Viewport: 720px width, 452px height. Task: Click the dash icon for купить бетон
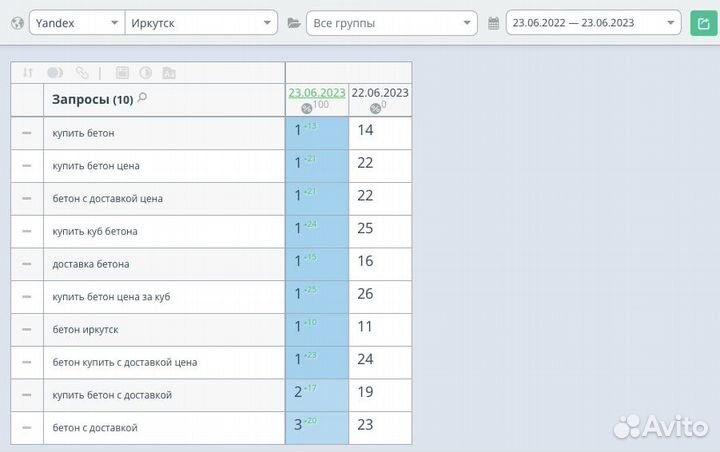coord(27,133)
